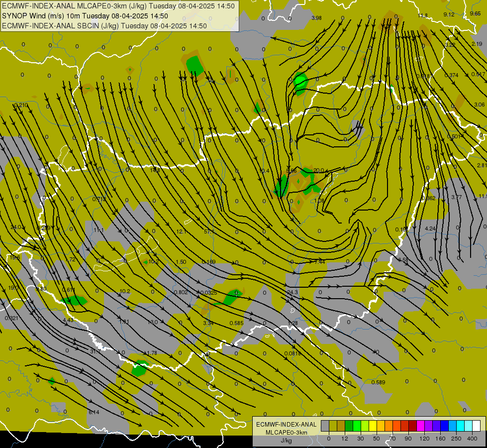The width and height of the screenshot is (487, 448).
Task: Click the map value 24.3
Action: click(292, 292)
